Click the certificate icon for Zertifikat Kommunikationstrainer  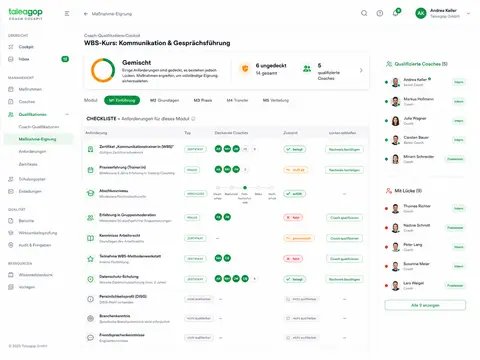coord(90,149)
